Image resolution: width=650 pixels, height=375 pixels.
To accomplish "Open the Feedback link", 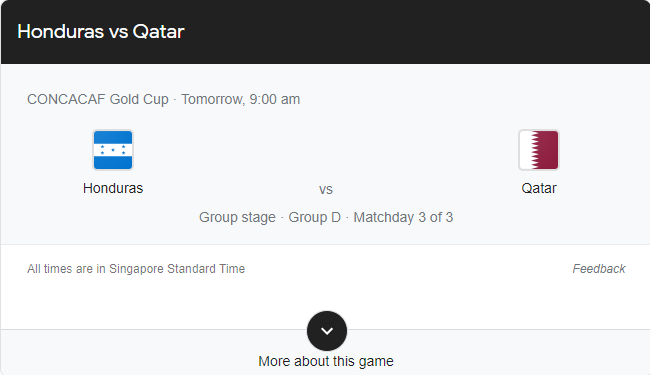I will pyautogui.click(x=599, y=269).
